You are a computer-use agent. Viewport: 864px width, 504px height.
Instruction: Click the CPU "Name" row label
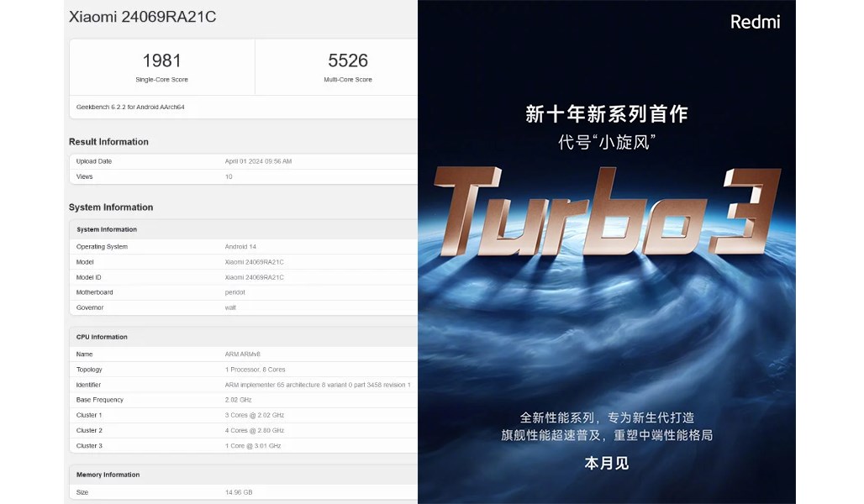(x=84, y=354)
